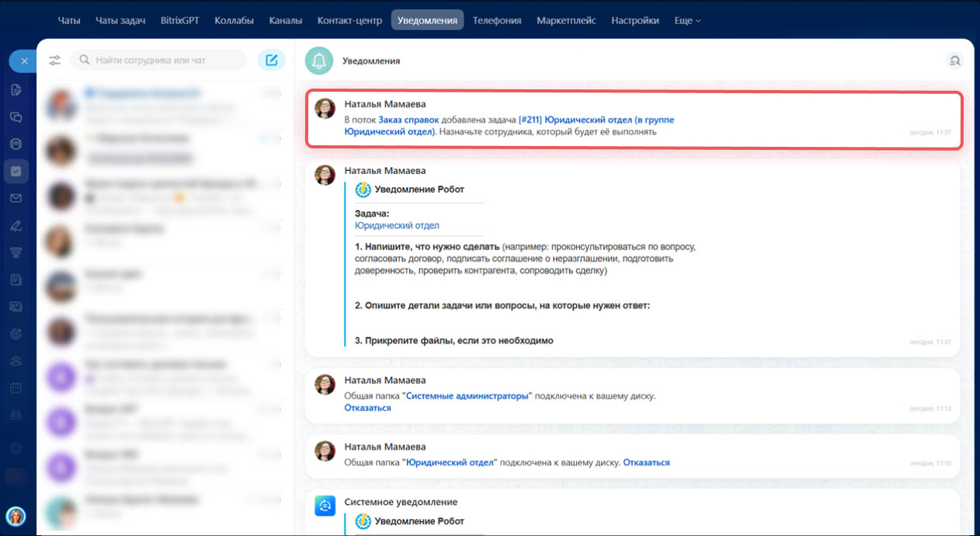Open the chat bubbles icon in sidebar

(x=16, y=117)
